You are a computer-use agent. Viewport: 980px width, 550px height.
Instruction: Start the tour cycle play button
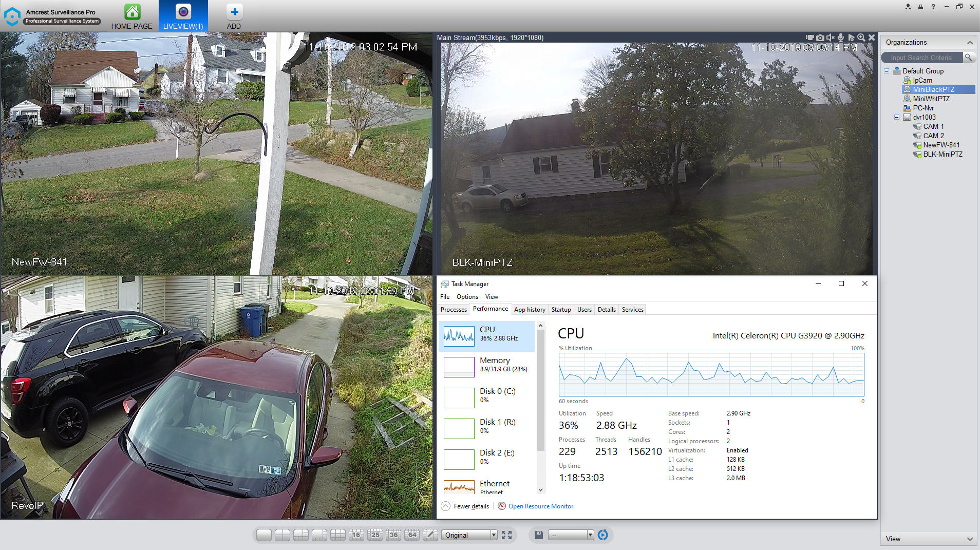click(x=603, y=535)
